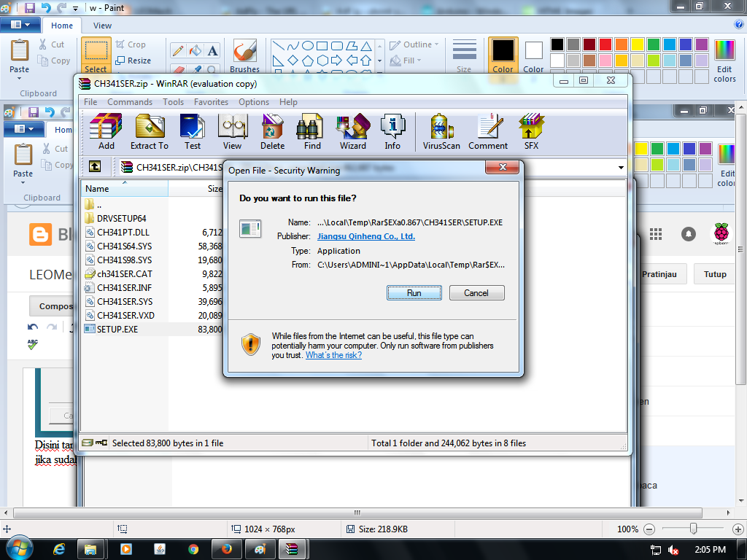This screenshot has height=560, width=747.
Task: Select the DRVSETUP64 folder in WinRAR
Action: (x=121, y=218)
